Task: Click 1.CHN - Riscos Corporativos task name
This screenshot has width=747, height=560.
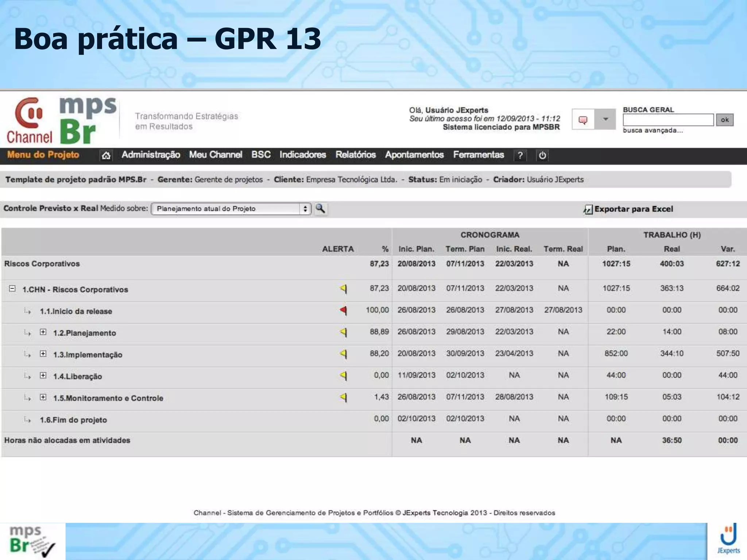Action: (76, 289)
